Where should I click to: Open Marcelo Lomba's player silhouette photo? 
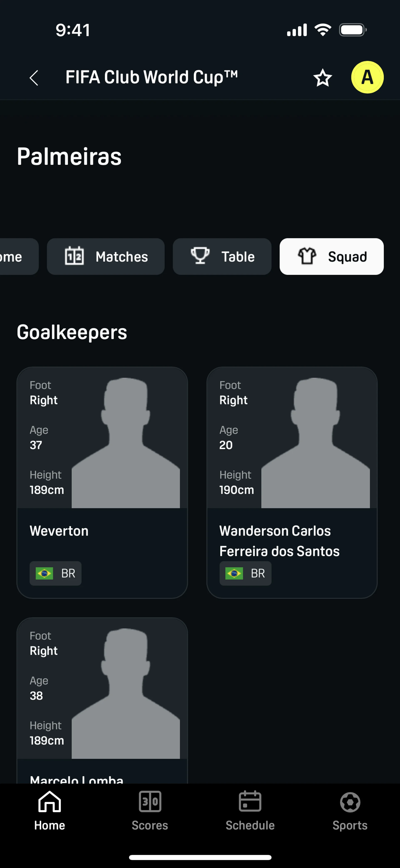(x=126, y=693)
